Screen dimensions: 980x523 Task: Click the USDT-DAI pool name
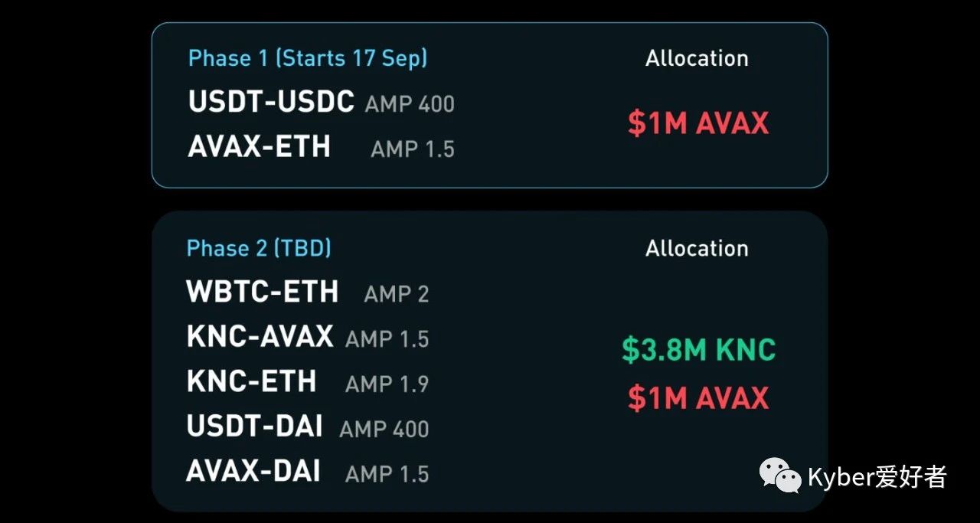pyautogui.click(x=254, y=426)
